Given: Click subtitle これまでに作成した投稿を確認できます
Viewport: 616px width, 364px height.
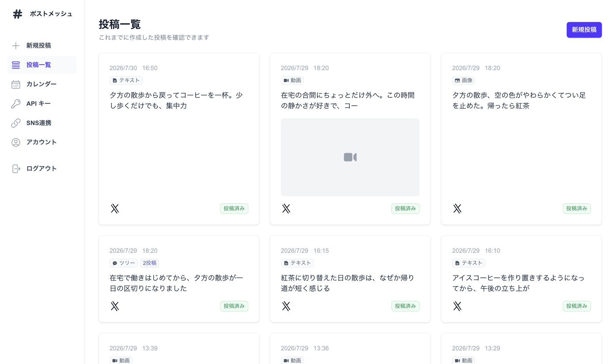Looking at the screenshot, I should [154, 37].
